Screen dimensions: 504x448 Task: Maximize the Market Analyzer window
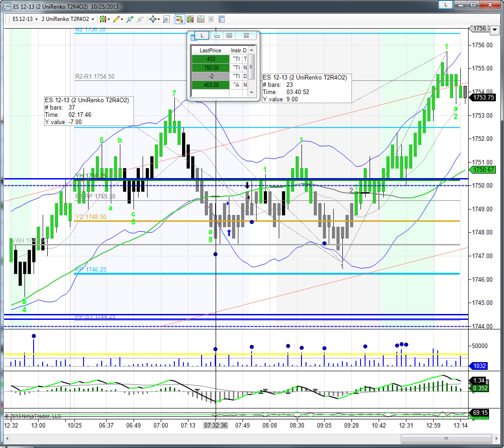point(229,36)
